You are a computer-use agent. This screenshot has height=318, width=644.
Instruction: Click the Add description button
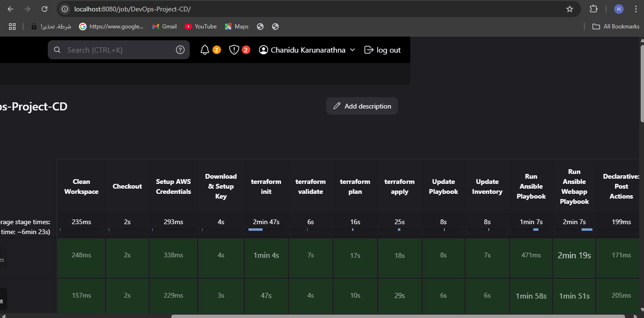(x=362, y=106)
